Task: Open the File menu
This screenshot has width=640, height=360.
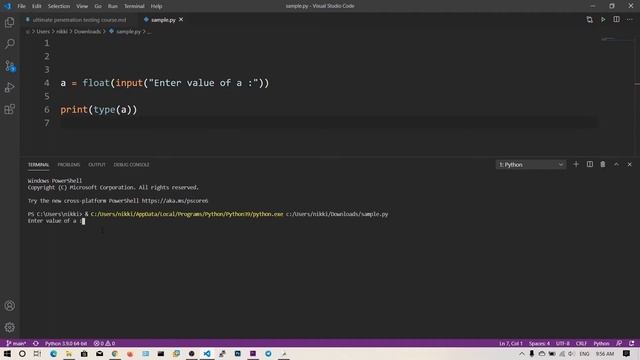Action: tap(22, 6)
